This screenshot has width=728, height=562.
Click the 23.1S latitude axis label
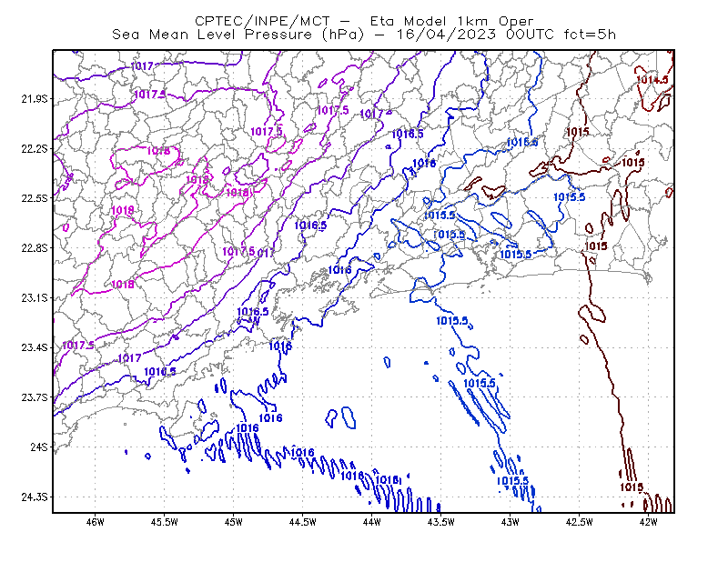coord(35,297)
